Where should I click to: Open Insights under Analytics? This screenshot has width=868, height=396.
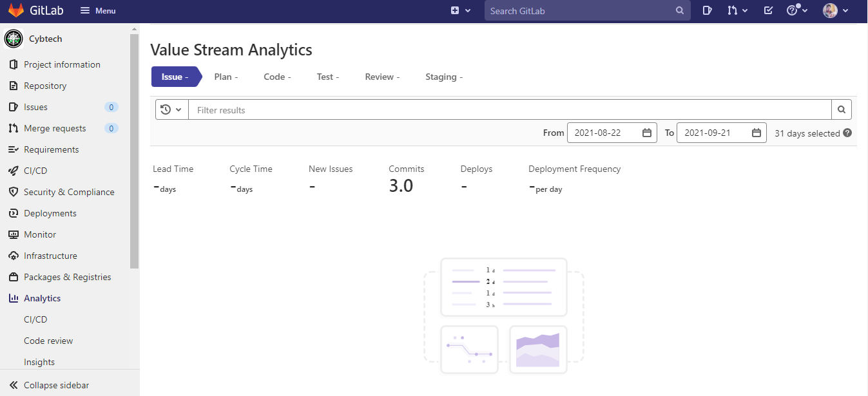click(39, 362)
